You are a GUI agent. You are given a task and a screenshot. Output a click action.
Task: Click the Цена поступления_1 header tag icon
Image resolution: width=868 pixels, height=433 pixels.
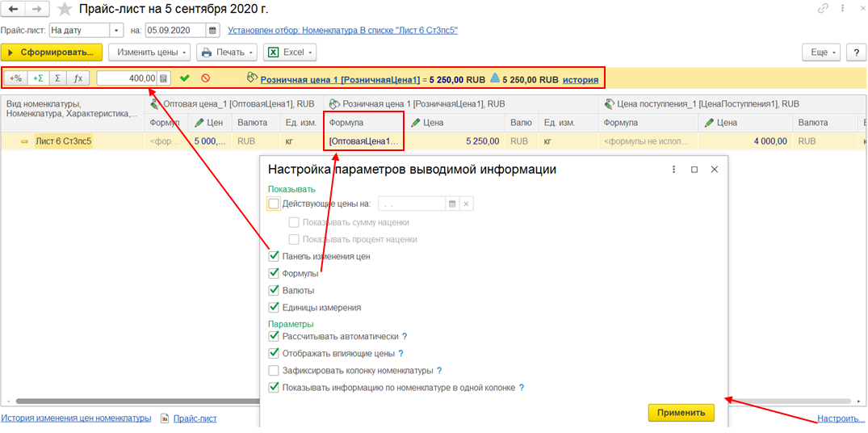point(609,103)
